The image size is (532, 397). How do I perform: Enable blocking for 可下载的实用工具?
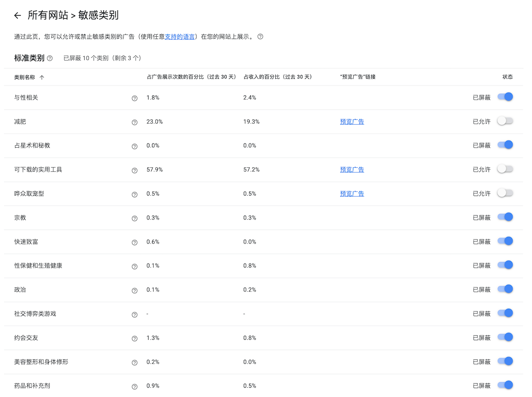[x=505, y=169]
